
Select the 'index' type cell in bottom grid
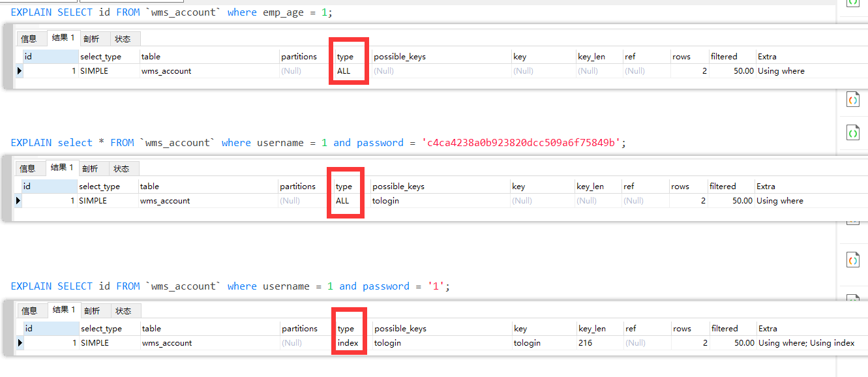tap(348, 342)
